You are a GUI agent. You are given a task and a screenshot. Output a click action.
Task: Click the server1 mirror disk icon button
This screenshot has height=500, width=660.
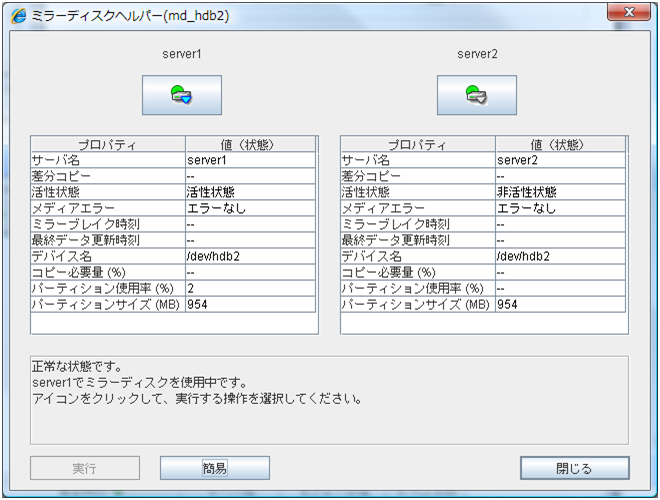click(x=181, y=95)
